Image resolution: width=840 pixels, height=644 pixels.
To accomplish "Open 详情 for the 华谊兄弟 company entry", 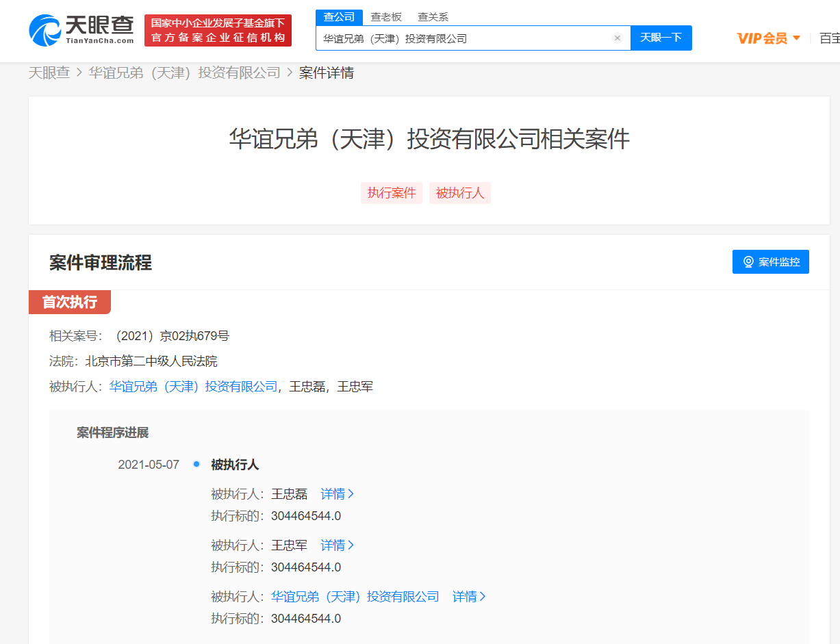I will point(469,597).
